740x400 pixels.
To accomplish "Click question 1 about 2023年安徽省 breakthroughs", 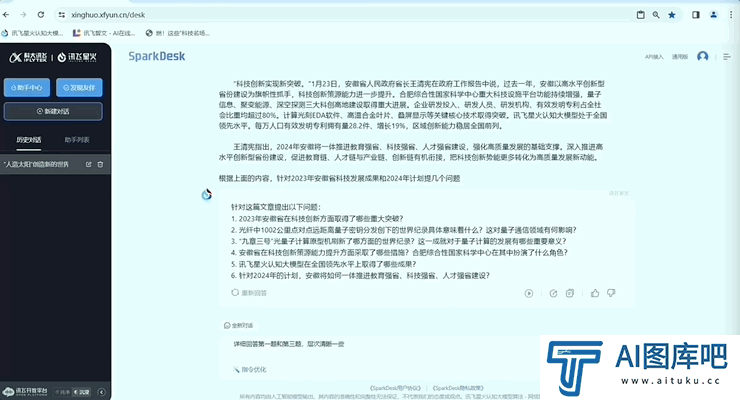I will [x=317, y=219].
